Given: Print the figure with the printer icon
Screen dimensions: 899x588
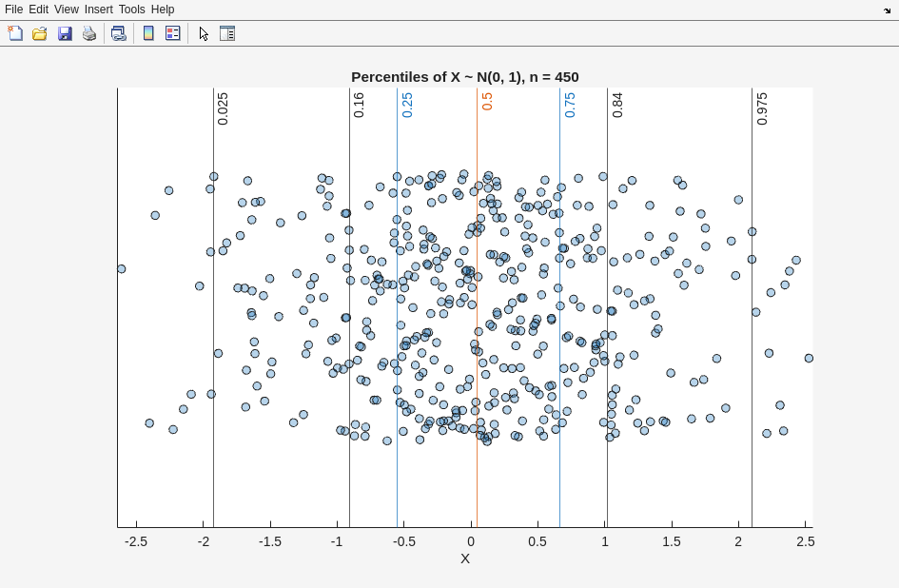Looking at the screenshot, I should pyautogui.click(x=89, y=33).
